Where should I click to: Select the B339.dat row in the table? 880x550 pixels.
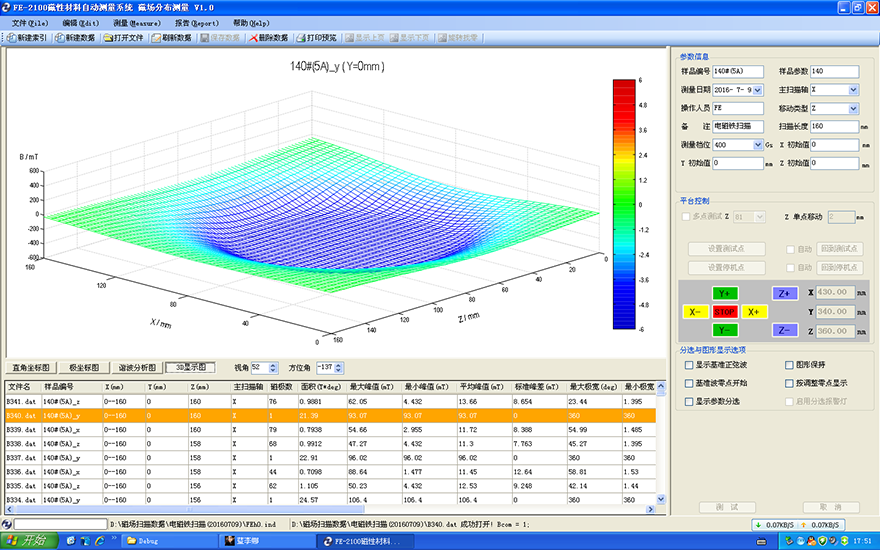coord(331,430)
